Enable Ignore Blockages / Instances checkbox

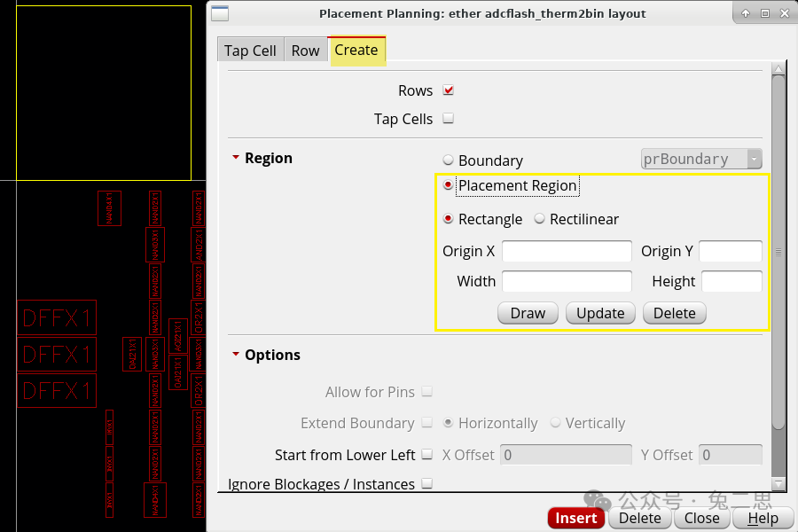(427, 483)
